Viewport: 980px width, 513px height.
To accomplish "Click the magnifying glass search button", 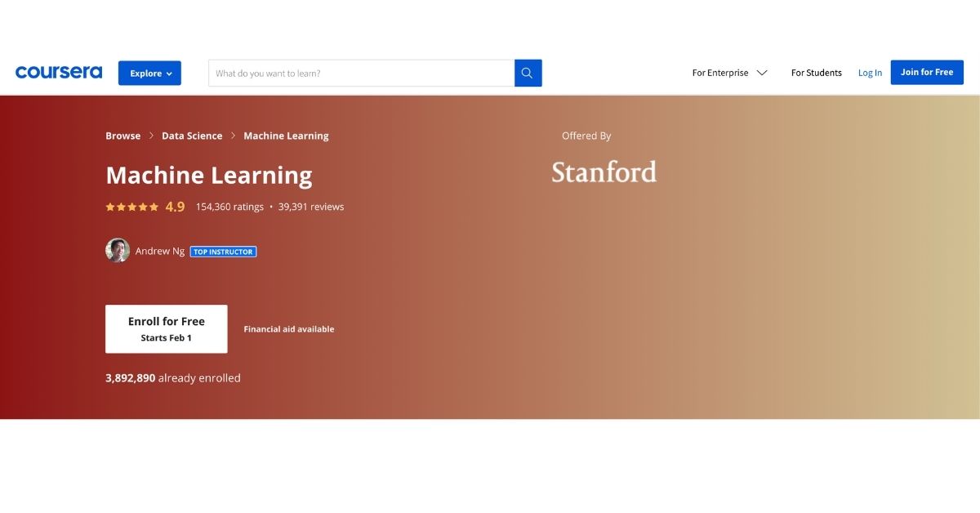I will (528, 73).
